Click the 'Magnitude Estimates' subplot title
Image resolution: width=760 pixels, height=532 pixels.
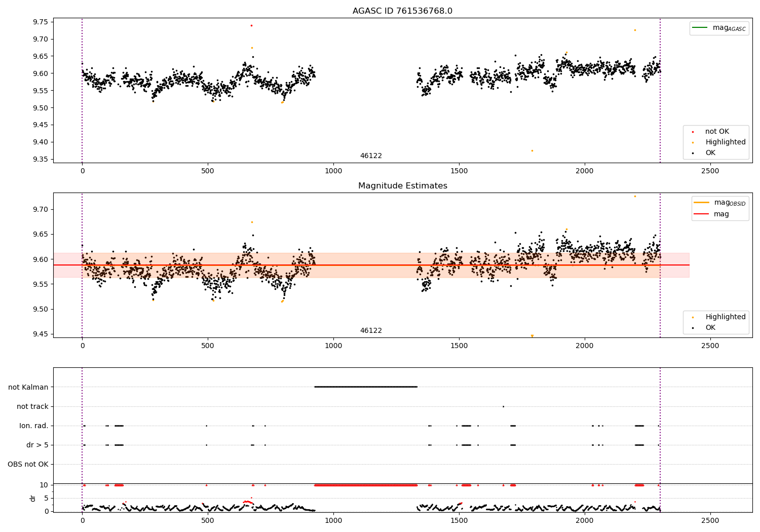point(402,186)
